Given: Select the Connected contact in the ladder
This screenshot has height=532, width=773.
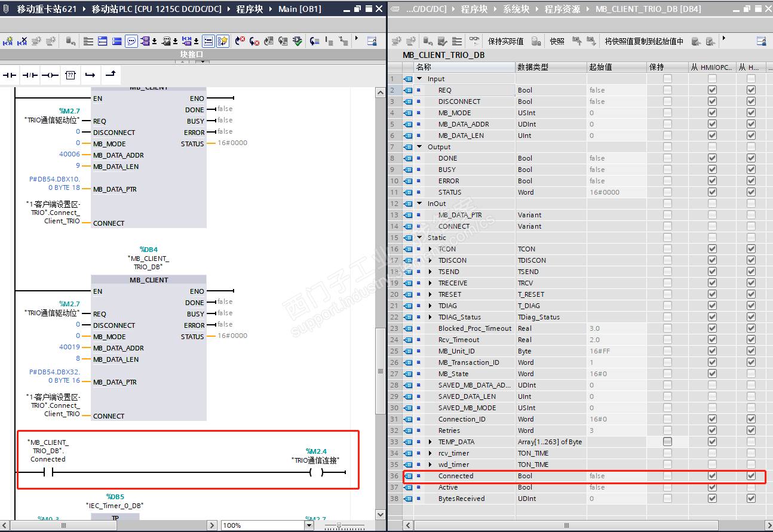Looking at the screenshot, I should (48, 472).
